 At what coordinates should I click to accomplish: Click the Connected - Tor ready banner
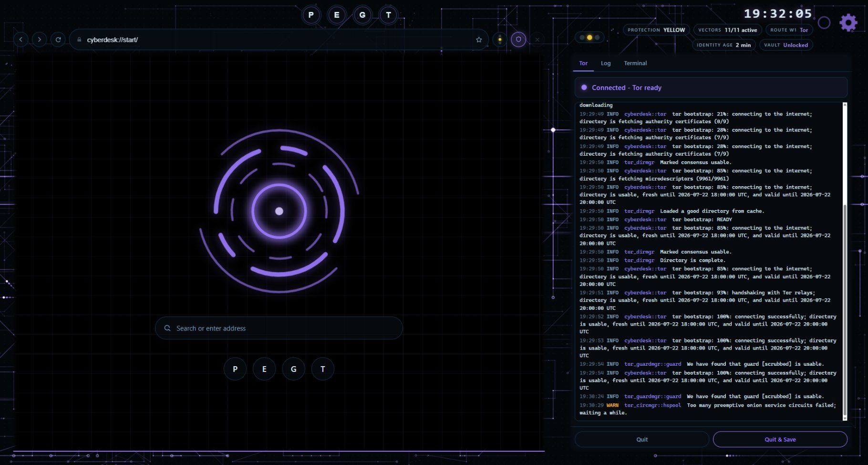coord(711,87)
